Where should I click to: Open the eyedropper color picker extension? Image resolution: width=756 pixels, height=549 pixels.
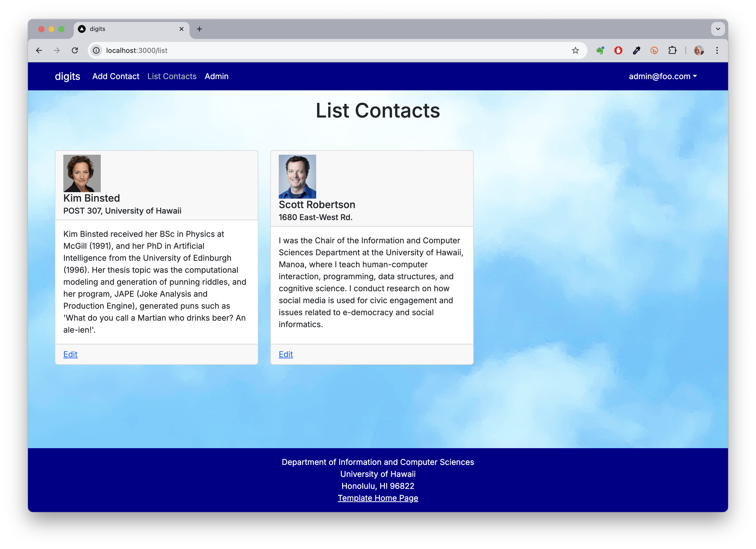coord(636,50)
